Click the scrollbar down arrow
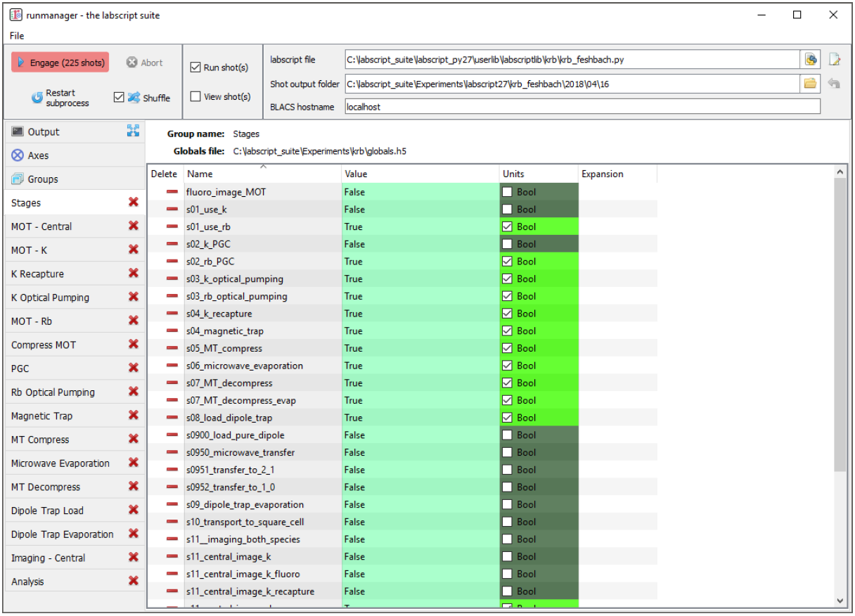855x616 pixels. (x=840, y=601)
